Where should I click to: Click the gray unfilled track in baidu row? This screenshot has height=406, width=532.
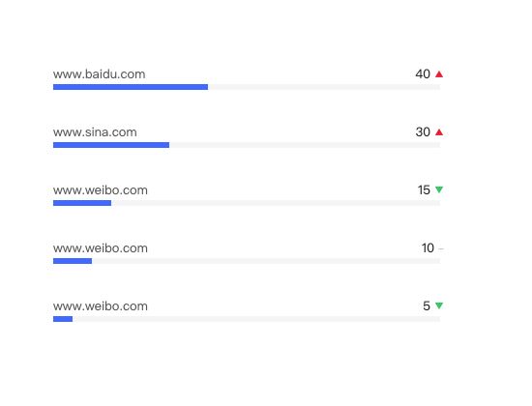coord(324,87)
